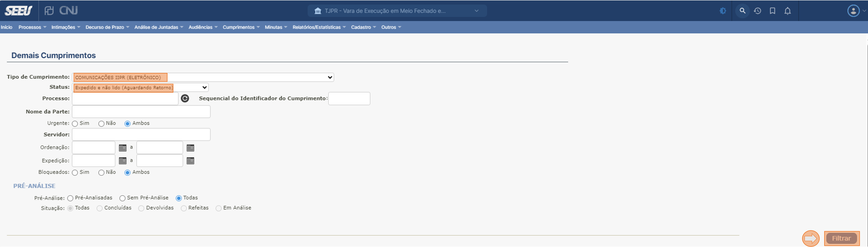Go to Início menu item
868x247 pixels.
coord(6,27)
